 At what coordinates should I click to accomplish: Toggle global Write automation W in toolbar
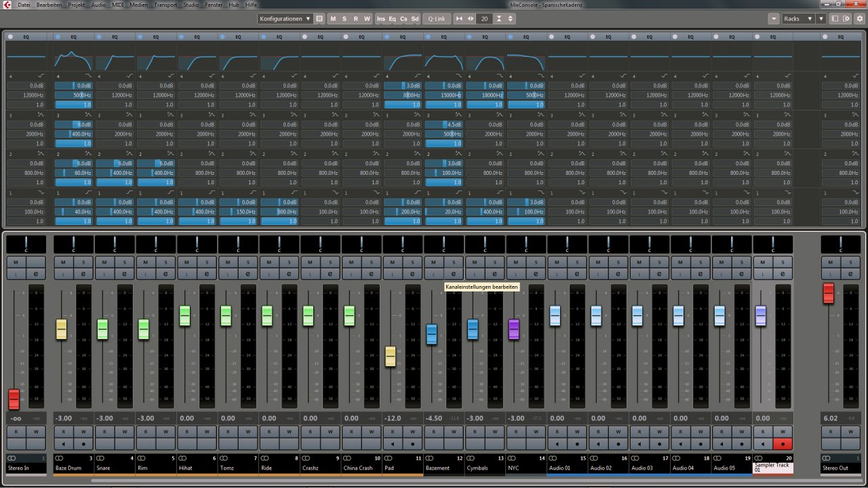pyautogui.click(x=367, y=19)
